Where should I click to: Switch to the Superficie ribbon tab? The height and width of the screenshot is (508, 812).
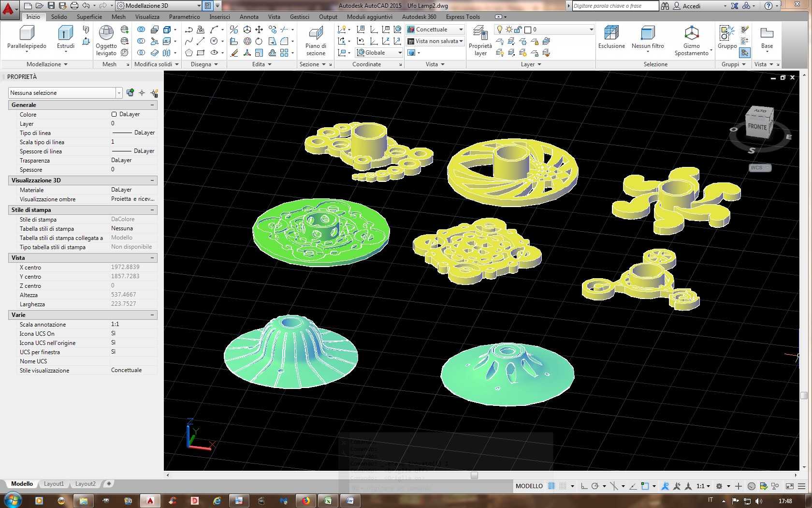click(89, 17)
